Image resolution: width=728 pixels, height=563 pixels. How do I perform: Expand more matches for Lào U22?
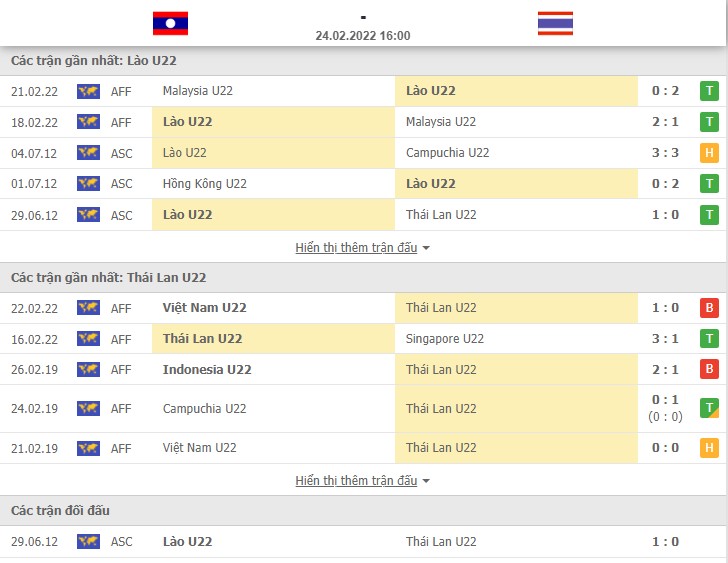357,248
